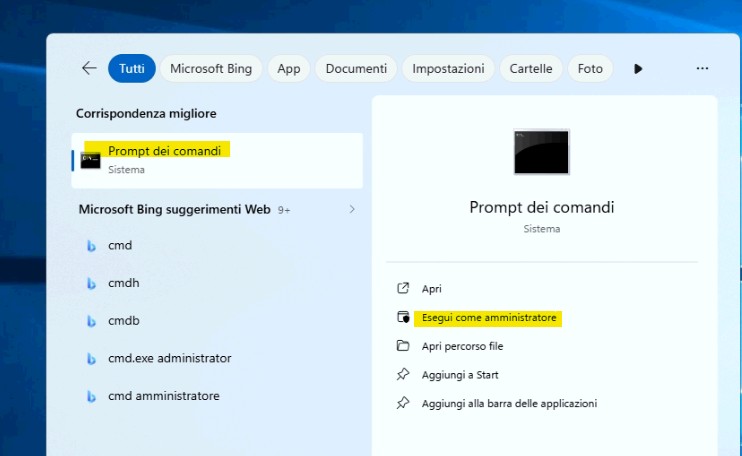Go back with the left arrow
This screenshot has width=742, height=456.
coord(89,69)
